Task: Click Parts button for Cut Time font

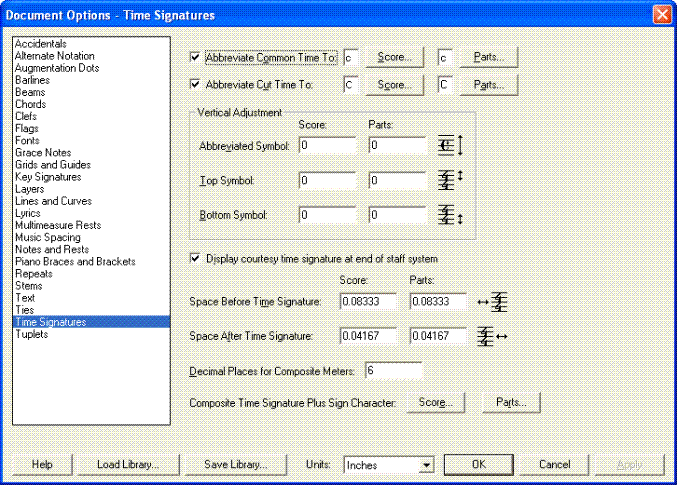Action: [488, 85]
